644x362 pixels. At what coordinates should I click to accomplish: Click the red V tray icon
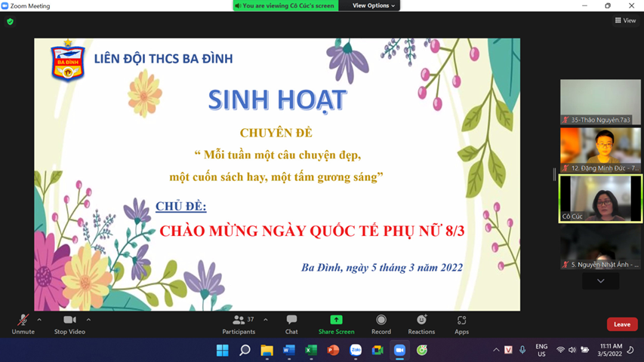tap(508, 350)
